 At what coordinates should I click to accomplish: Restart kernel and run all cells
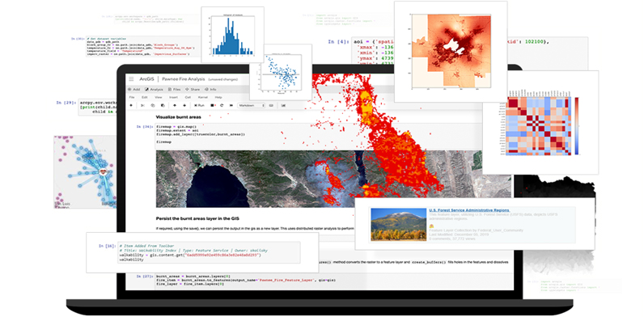pos(231,105)
